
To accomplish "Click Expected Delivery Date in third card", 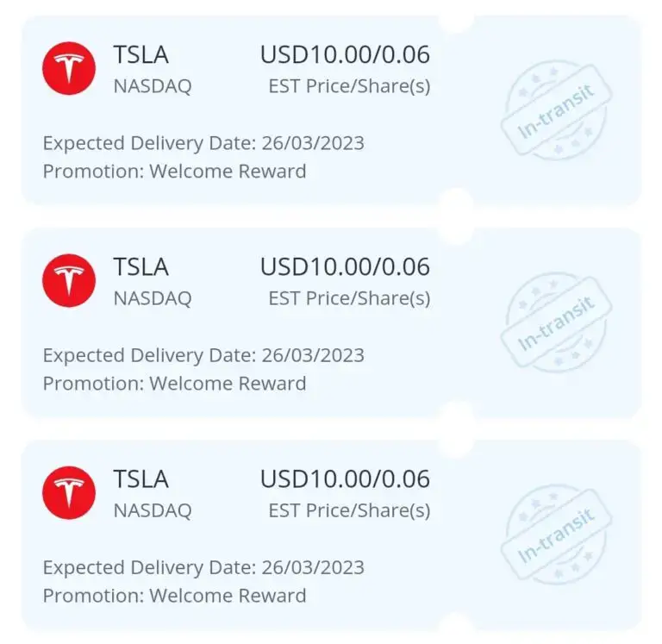I will pyautogui.click(x=203, y=567).
